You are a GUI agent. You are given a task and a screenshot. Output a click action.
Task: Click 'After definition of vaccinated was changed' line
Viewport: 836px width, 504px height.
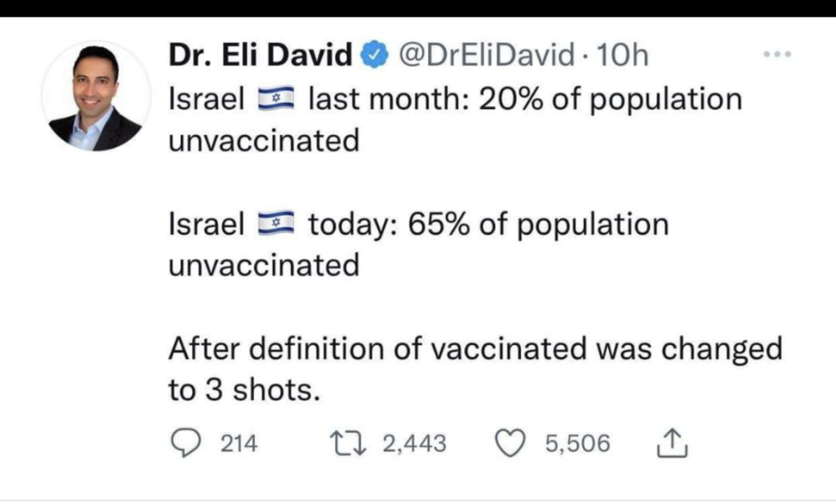click(475, 349)
